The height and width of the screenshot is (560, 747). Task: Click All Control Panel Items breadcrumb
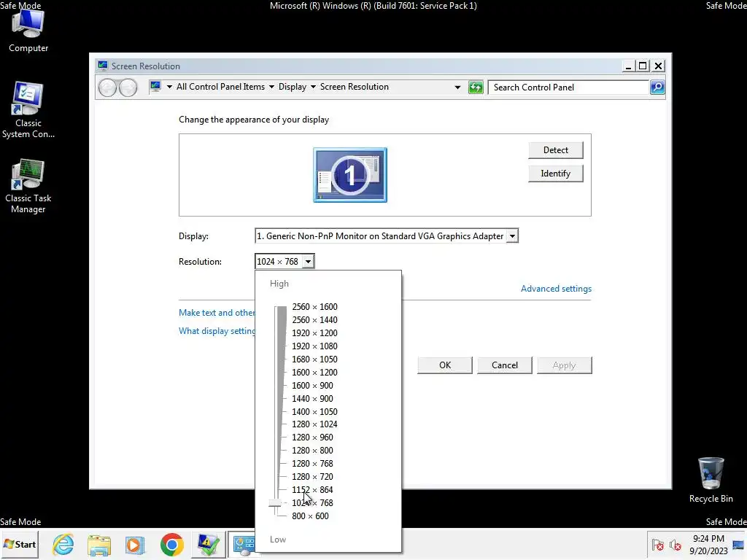220,87
